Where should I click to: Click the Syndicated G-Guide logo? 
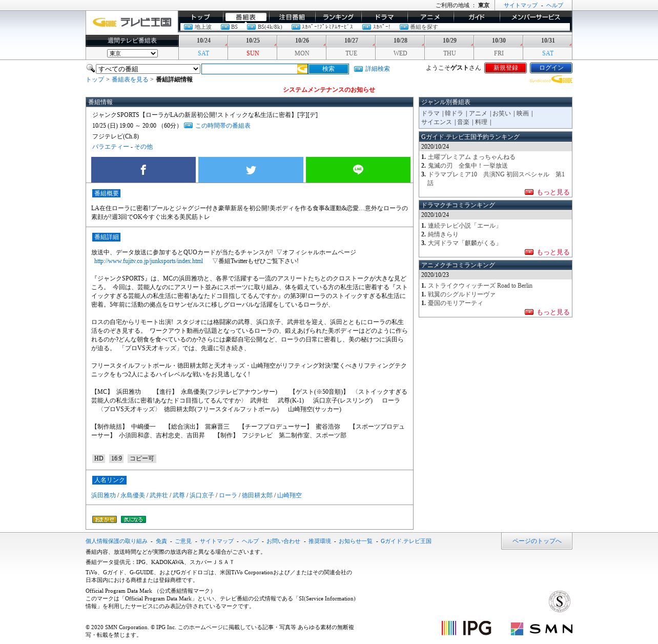[551, 80]
